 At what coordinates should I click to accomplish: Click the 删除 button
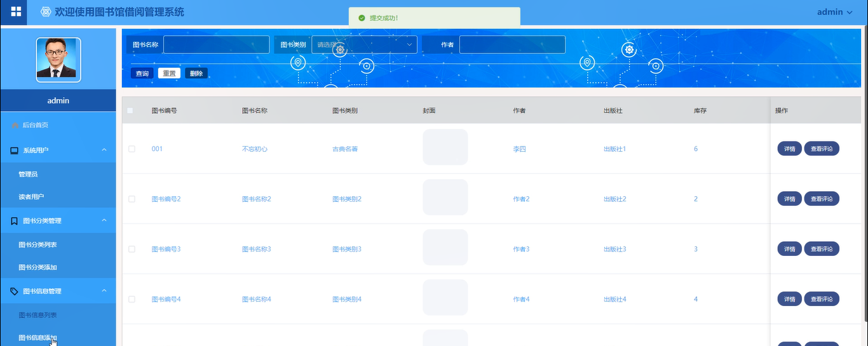(x=196, y=74)
